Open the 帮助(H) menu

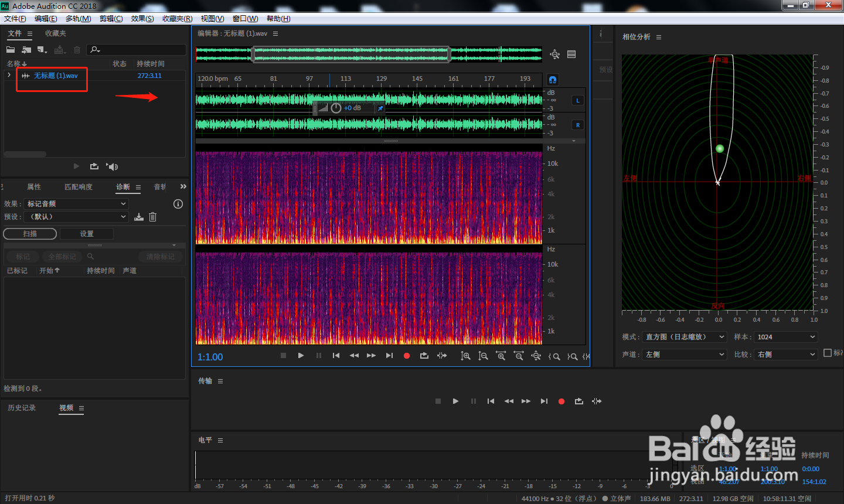click(x=278, y=19)
